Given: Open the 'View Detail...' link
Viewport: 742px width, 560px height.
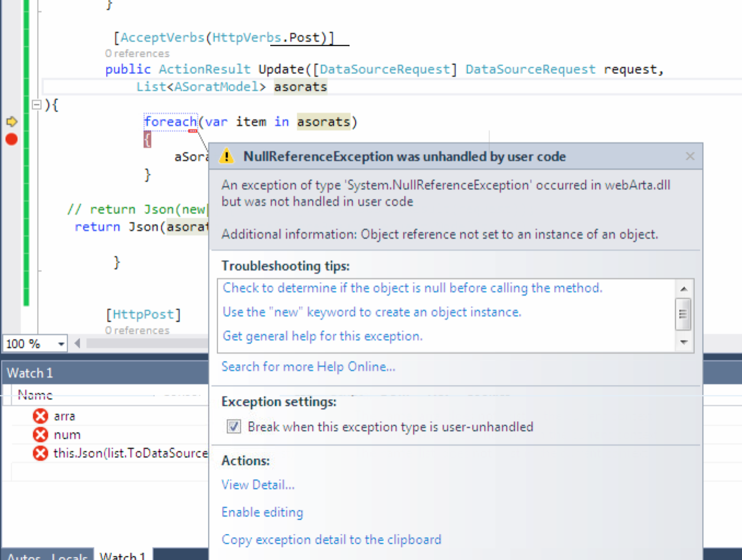Looking at the screenshot, I should [x=258, y=485].
